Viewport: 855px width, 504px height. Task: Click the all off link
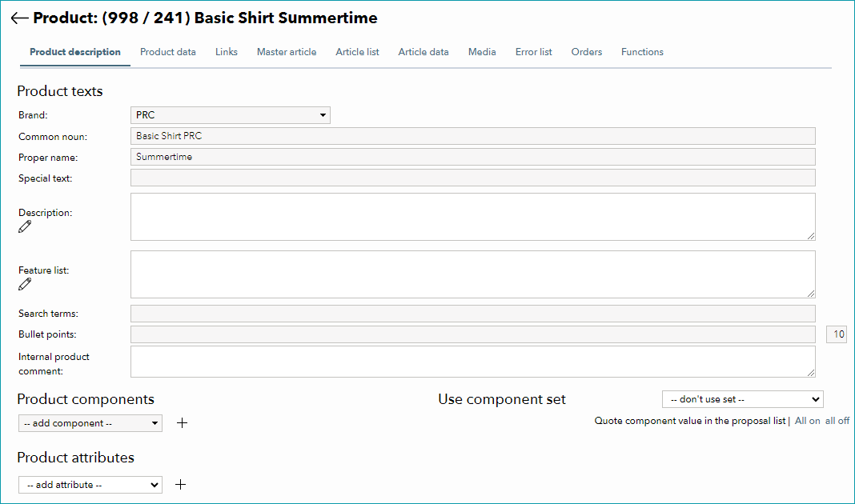click(837, 421)
